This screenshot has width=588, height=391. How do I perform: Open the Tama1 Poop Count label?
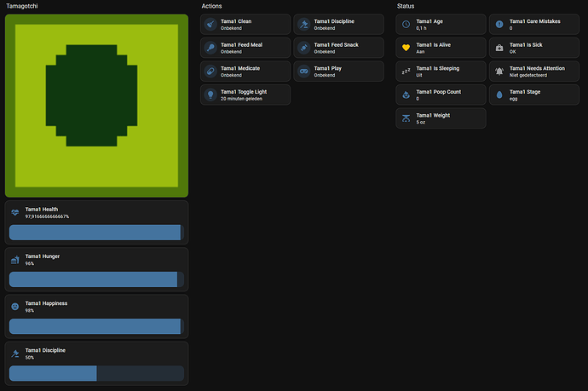pos(438,92)
